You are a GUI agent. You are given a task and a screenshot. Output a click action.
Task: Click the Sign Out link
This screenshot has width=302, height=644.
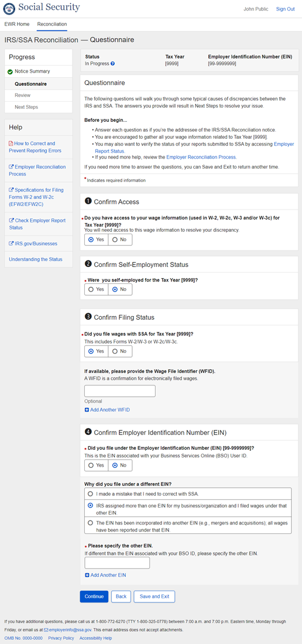(285, 9)
